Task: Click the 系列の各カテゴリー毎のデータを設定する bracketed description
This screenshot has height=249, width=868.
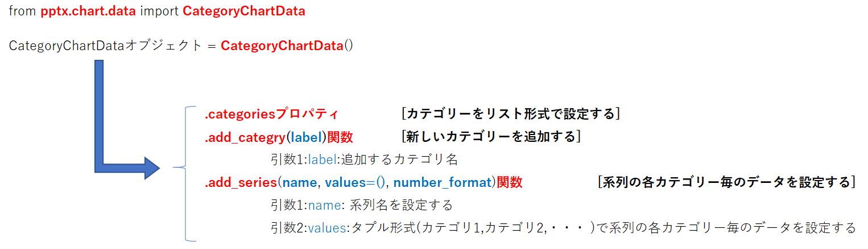Action: tap(727, 182)
